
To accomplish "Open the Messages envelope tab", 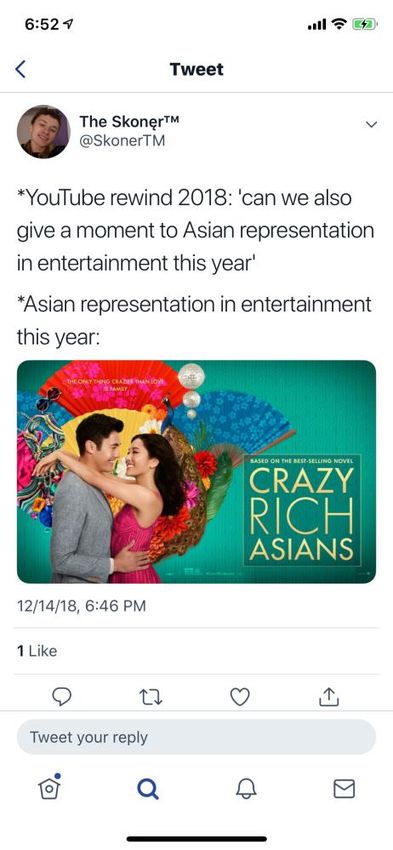I will (x=344, y=789).
